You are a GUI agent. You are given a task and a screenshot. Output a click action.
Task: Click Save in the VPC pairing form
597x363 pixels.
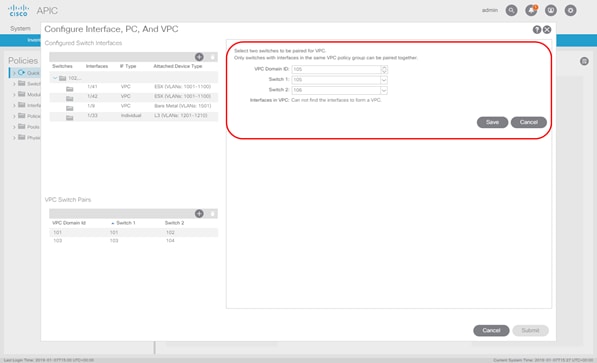492,122
